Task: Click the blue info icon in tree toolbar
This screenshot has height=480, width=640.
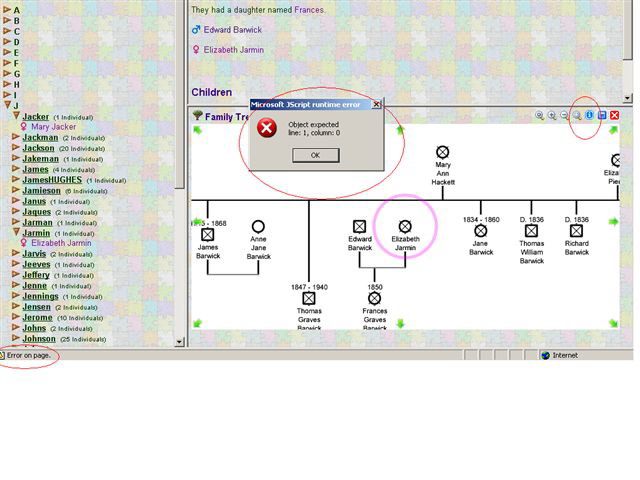Action: click(590, 116)
